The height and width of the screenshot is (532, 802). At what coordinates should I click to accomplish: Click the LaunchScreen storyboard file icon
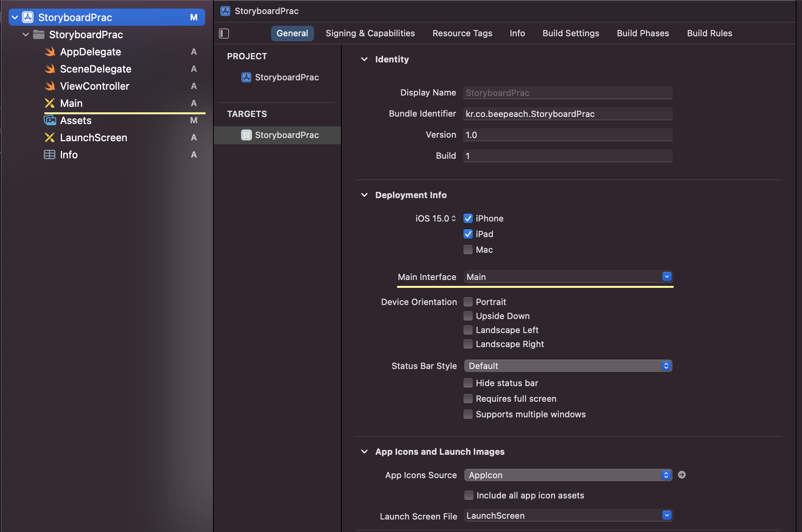pyautogui.click(x=50, y=138)
